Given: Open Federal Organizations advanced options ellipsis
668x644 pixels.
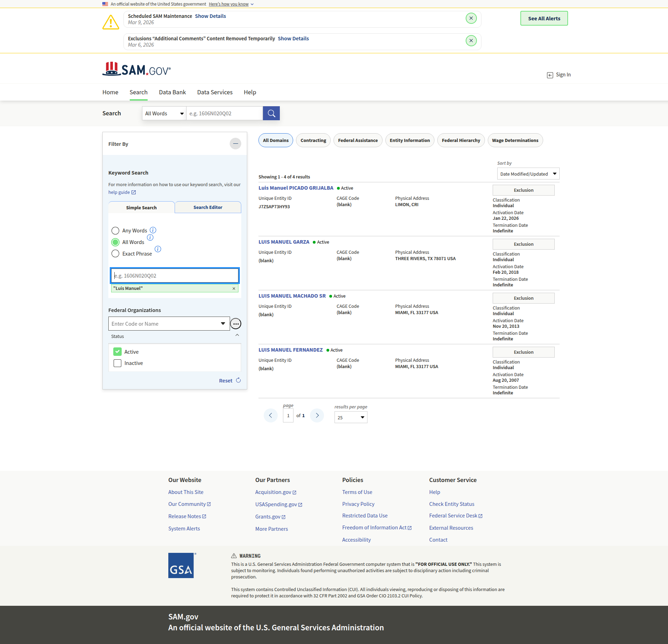Looking at the screenshot, I should tap(236, 324).
